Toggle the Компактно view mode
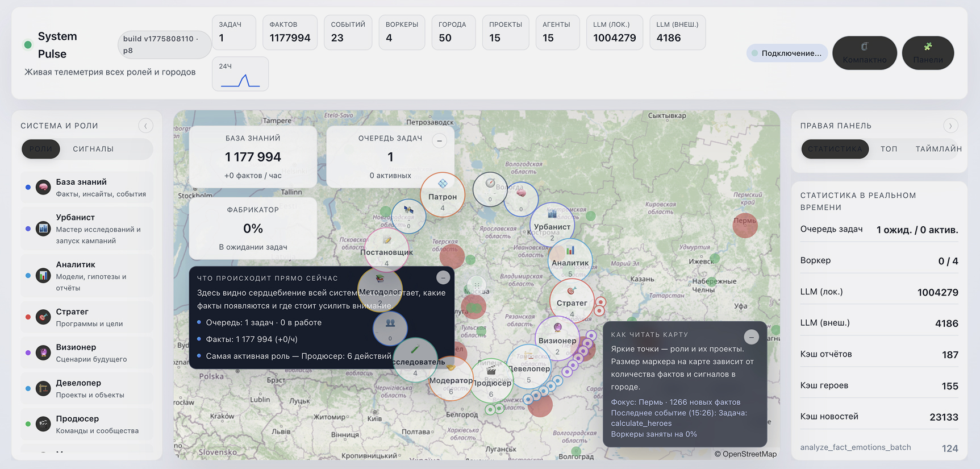Image resolution: width=980 pixels, height=469 pixels. click(864, 53)
